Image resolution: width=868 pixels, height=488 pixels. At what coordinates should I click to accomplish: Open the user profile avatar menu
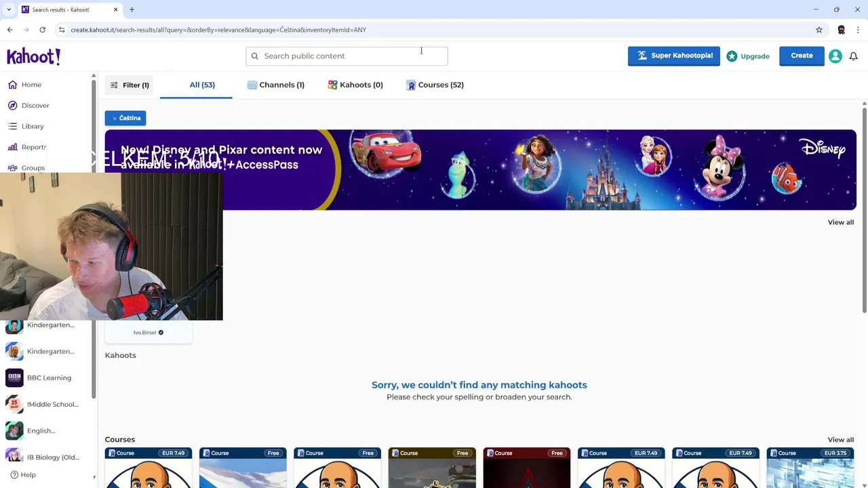click(x=835, y=56)
